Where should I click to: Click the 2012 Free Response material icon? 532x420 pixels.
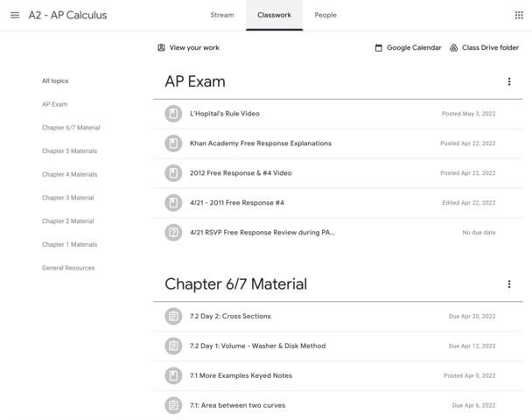click(x=173, y=173)
